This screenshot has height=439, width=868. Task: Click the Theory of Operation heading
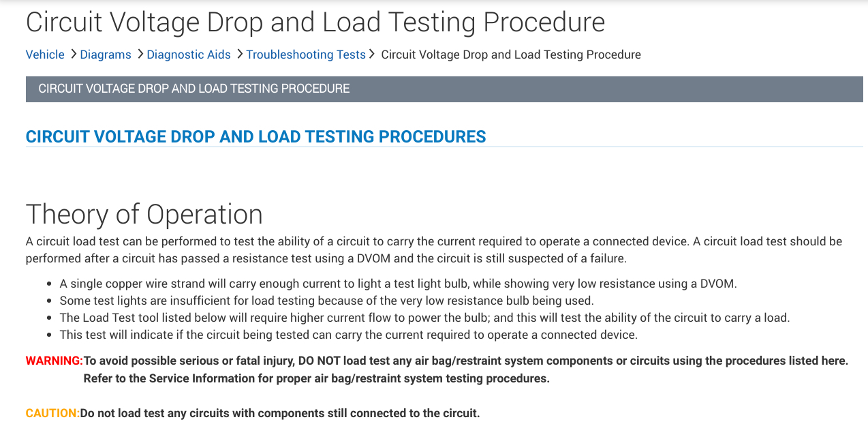pyautogui.click(x=144, y=214)
